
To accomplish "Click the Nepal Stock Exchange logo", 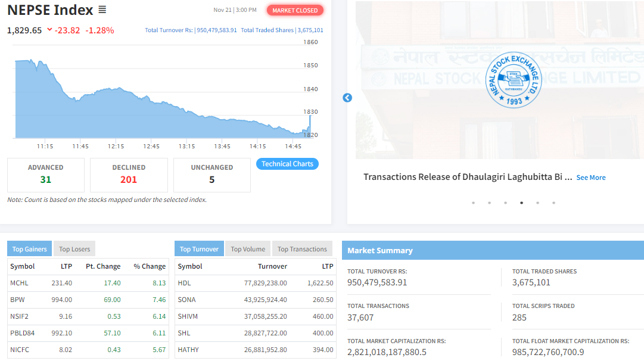I will tap(514, 80).
